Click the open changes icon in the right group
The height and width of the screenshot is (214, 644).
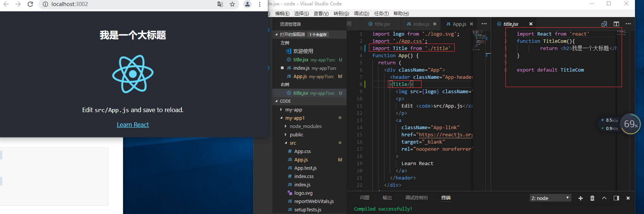point(604,24)
